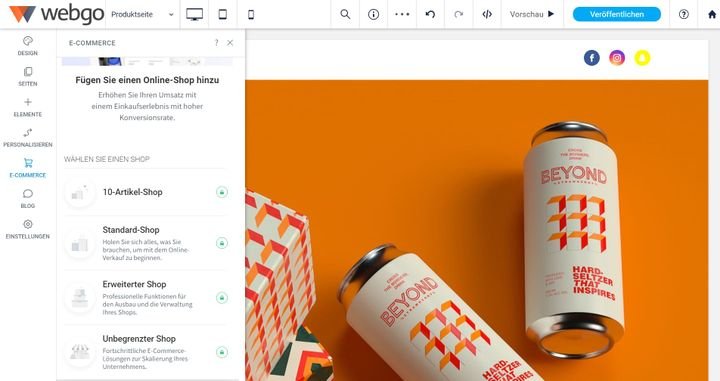The image size is (720, 381).
Task: Click the Vorschau preview button
Action: pos(532,14)
